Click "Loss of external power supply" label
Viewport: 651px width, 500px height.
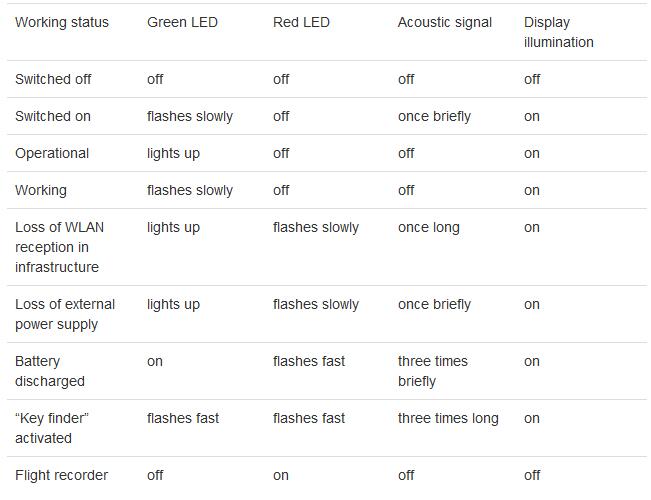point(65,314)
